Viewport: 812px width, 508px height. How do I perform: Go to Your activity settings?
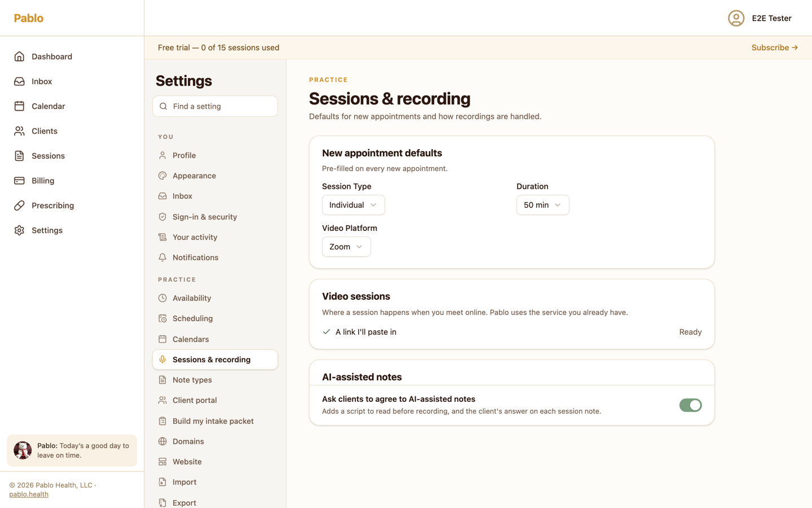pos(215,237)
